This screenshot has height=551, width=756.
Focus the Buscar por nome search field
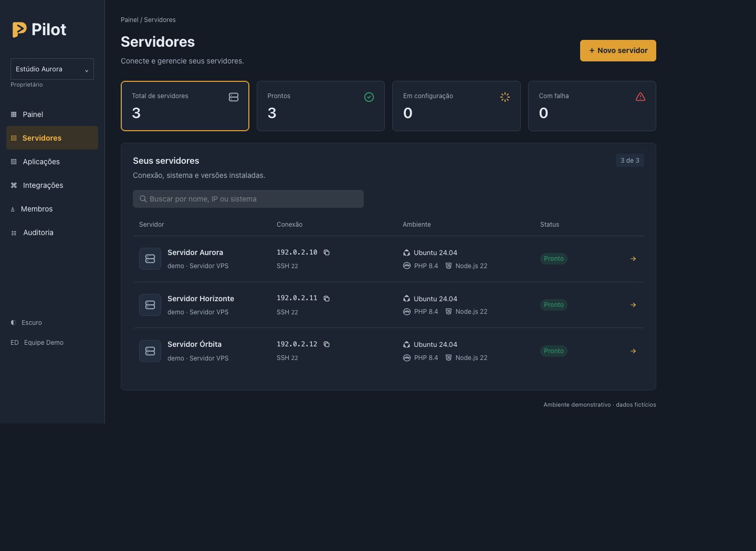pos(248,199)
